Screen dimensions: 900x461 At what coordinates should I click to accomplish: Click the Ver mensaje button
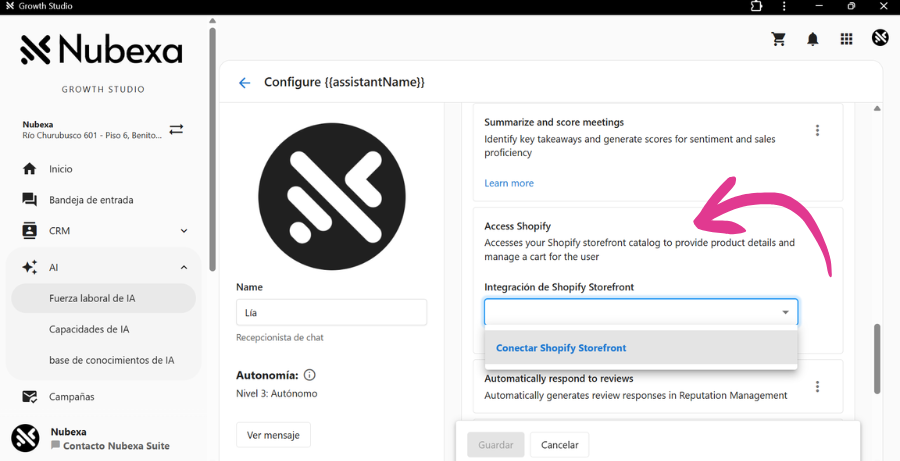pos(273,435)
